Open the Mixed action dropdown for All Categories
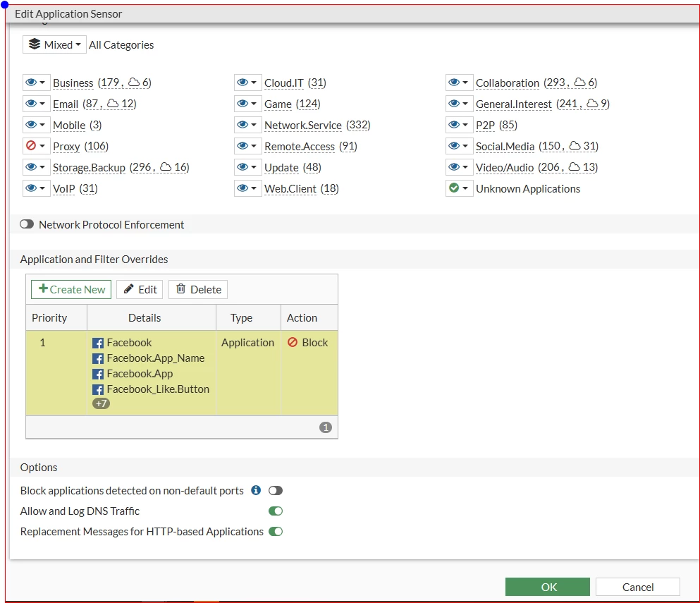 54,44
